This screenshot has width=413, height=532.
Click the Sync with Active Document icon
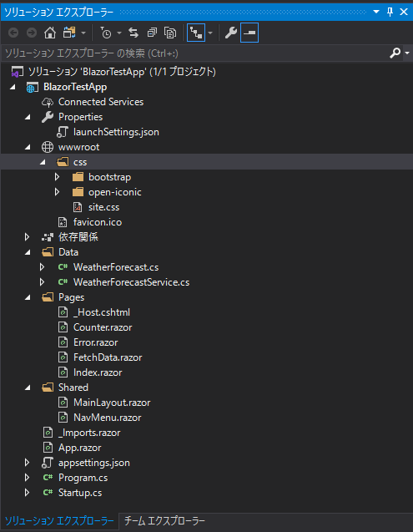click(133, 33)
